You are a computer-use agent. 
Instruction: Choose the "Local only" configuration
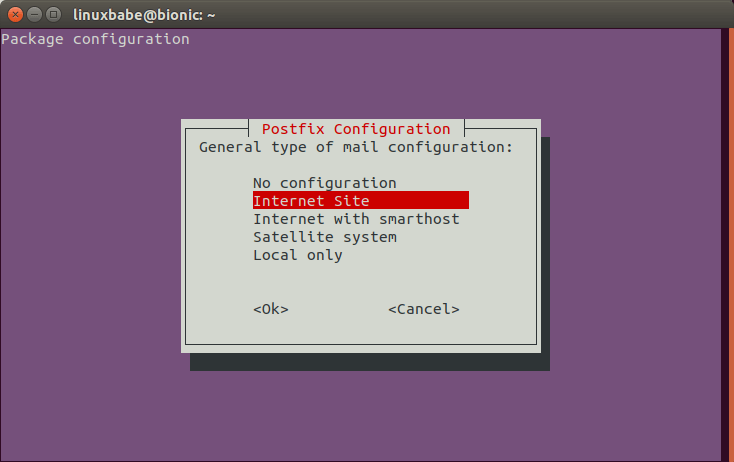pos(298,255)
